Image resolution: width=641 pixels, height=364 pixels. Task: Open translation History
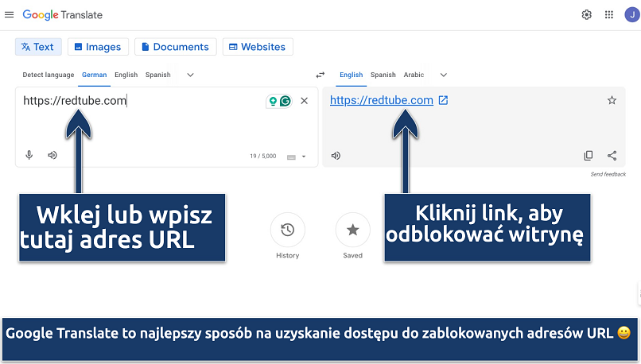(287, 230)
